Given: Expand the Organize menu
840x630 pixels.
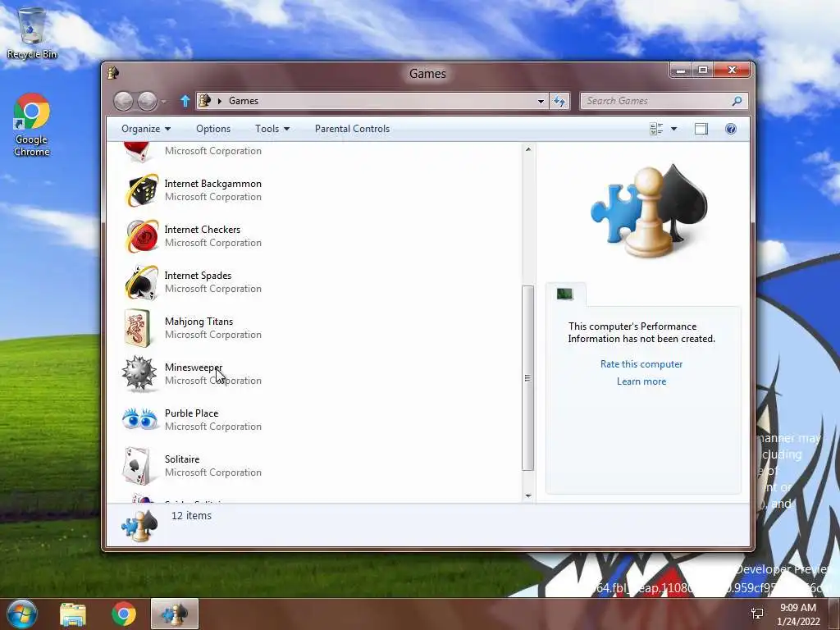Looking at the screenshot, I should coord(146,129).
